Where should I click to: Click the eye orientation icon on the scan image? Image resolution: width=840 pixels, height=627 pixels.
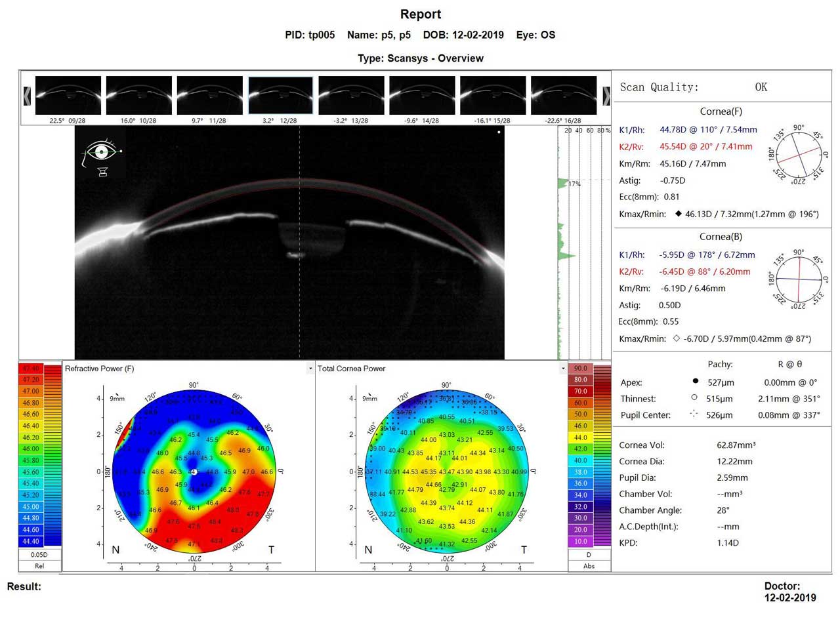pos(101,156)
